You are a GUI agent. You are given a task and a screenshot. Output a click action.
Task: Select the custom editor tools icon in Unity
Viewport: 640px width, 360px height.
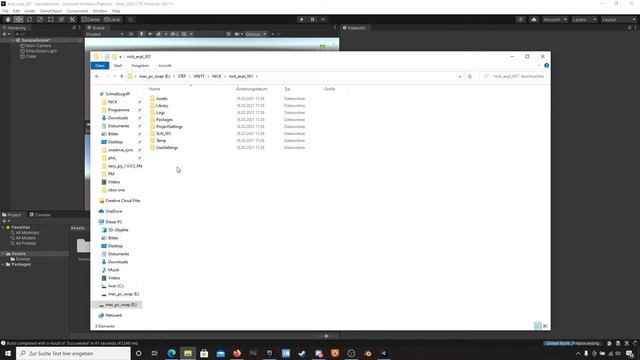click(72, 20)
